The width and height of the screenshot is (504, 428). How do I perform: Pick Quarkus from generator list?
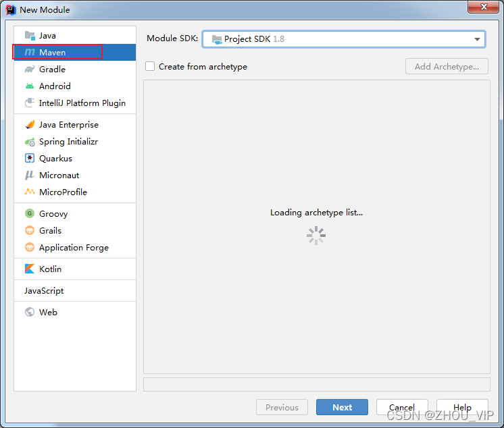(x=75, y=158)
